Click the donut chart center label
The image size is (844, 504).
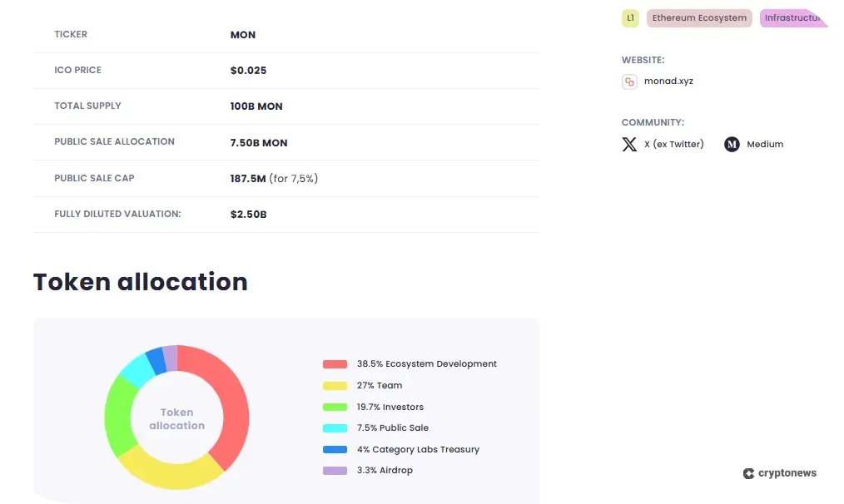click(x=176, y=418)
